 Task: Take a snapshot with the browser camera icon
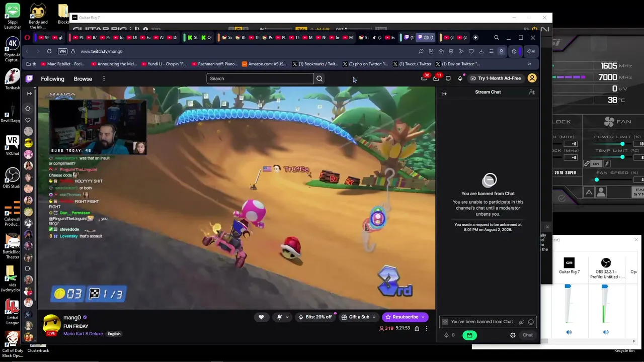click(441, 51)
